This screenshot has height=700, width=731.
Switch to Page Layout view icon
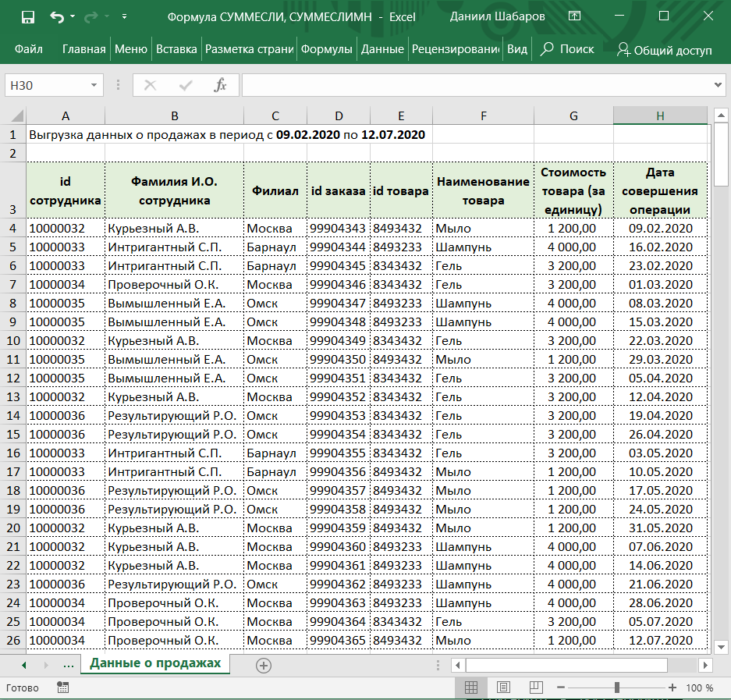[503, 688]
